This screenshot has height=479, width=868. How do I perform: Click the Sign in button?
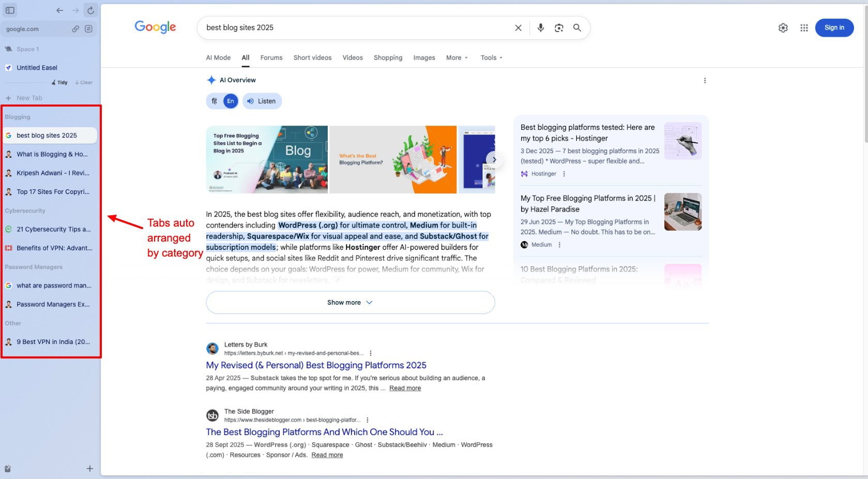tap(834, 28)
